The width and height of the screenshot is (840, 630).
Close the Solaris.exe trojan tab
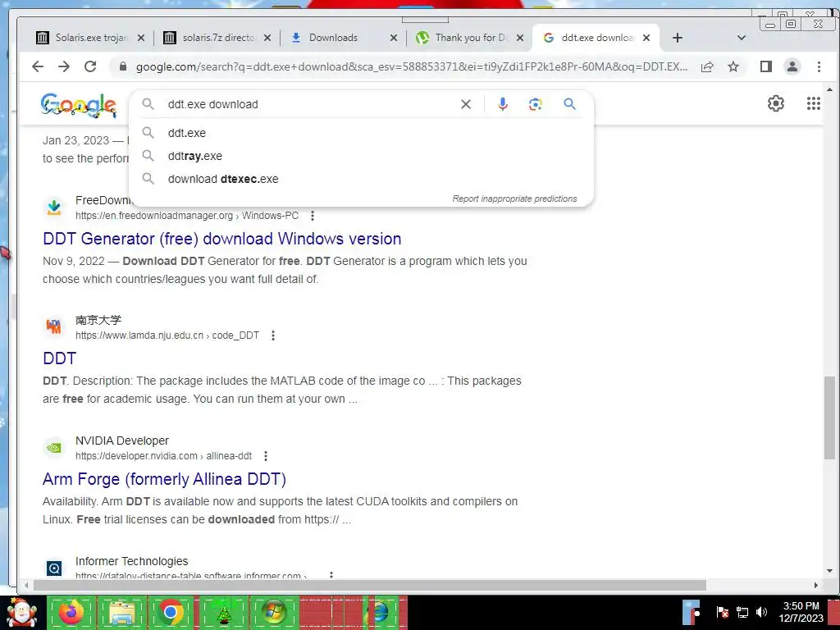tap(141, 38)
